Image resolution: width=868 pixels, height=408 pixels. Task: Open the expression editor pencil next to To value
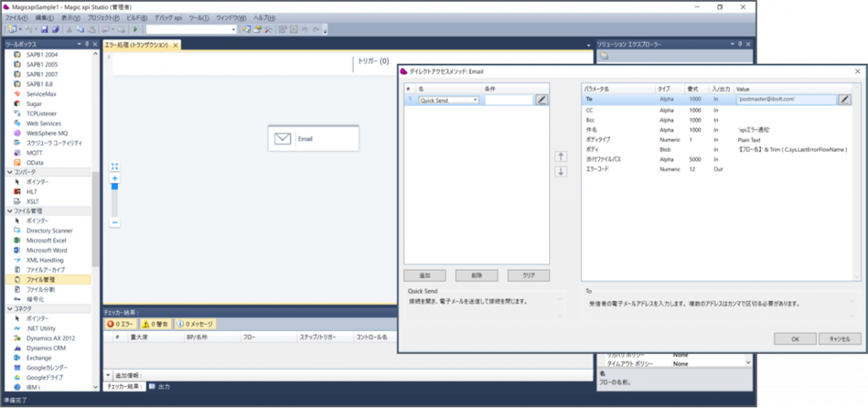[844, 99]
